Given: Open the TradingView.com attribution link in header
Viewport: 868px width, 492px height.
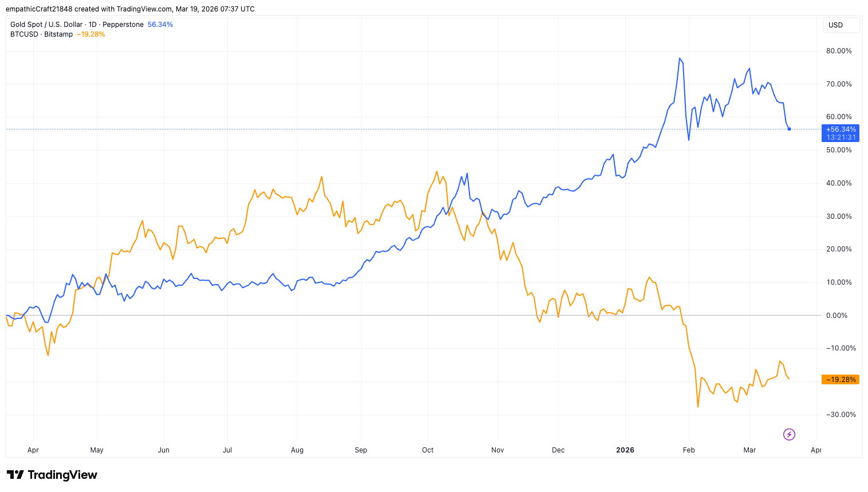Looking at the screenshot, I should (144, 9).
